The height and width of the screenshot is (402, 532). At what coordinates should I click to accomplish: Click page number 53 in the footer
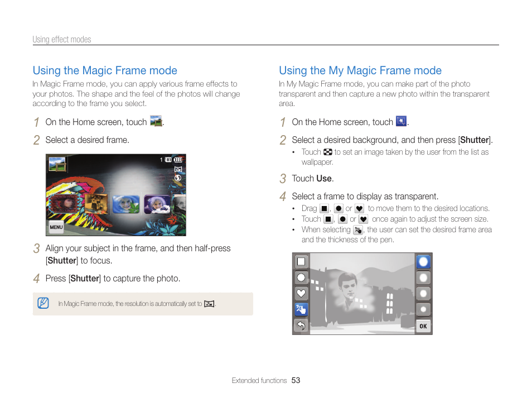pos(296,380)
